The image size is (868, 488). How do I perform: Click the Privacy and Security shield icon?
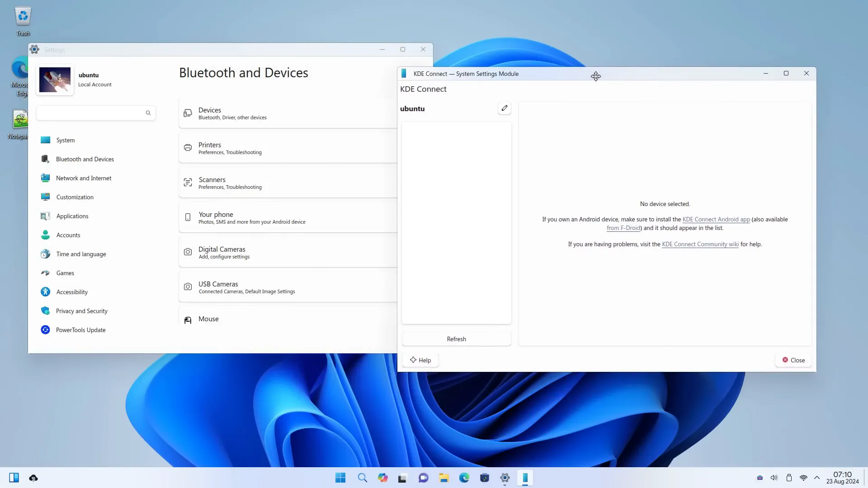[45, 311]
